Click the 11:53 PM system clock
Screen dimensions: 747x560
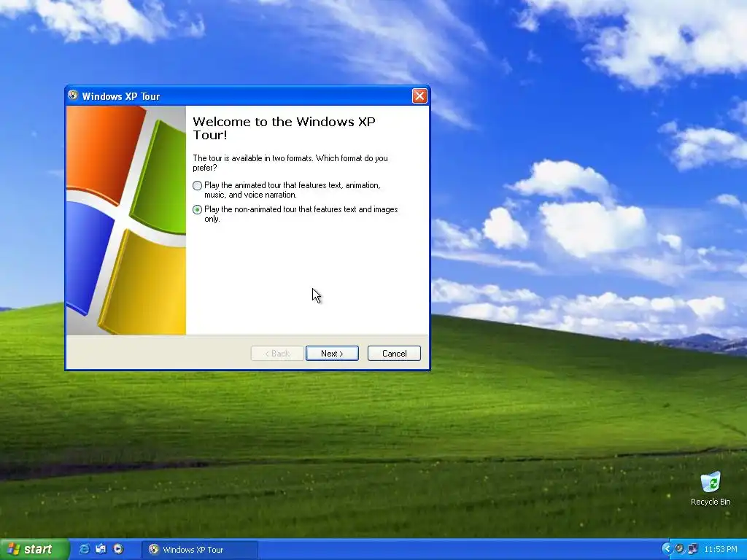(720, 550)
